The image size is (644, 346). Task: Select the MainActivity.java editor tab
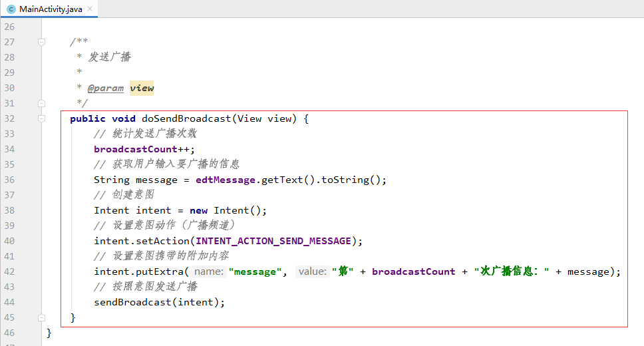coord(49,9)
